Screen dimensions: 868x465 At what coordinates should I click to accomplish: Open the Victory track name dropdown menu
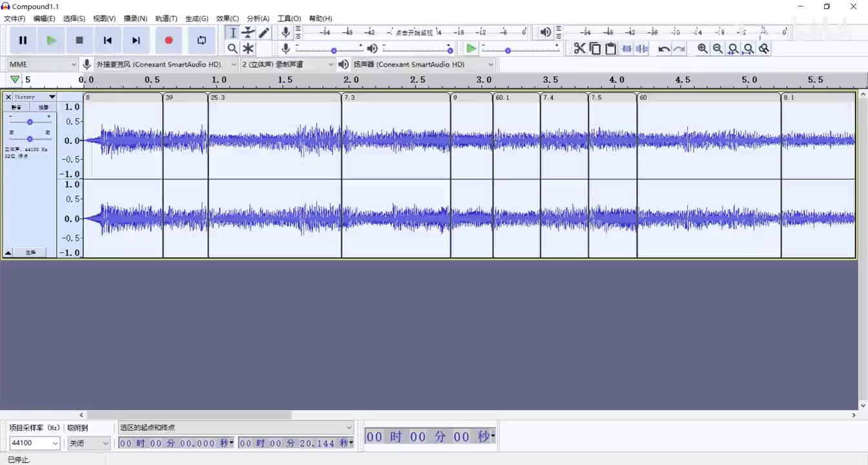pyautogui.click(x=35, y=97)
